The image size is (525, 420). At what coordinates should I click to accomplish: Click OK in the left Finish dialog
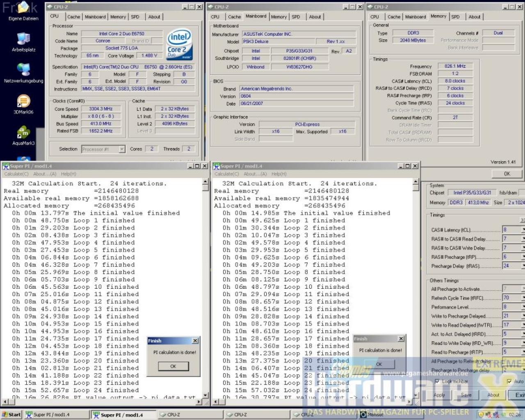click(x=173, y=366)
